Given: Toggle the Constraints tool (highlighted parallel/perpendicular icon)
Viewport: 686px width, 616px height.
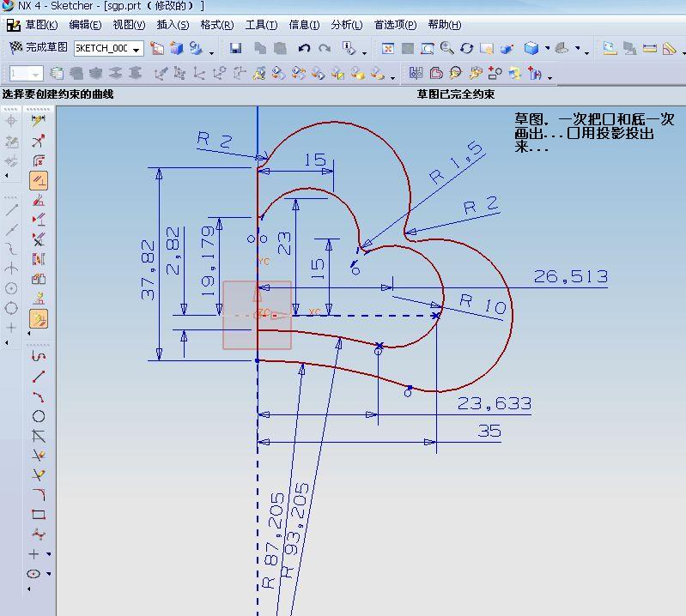Looking at the screenshot, I should click(39, 180).
